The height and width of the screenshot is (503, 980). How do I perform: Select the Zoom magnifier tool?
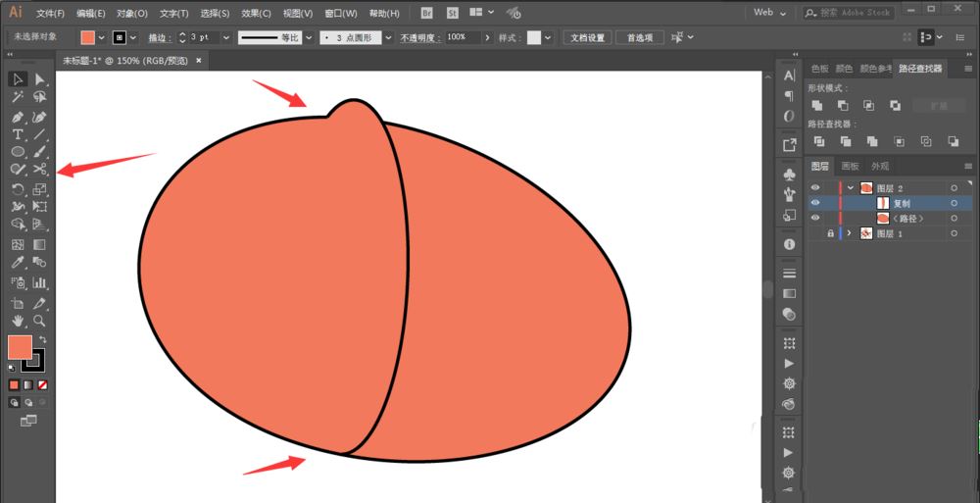pos(40,320)
